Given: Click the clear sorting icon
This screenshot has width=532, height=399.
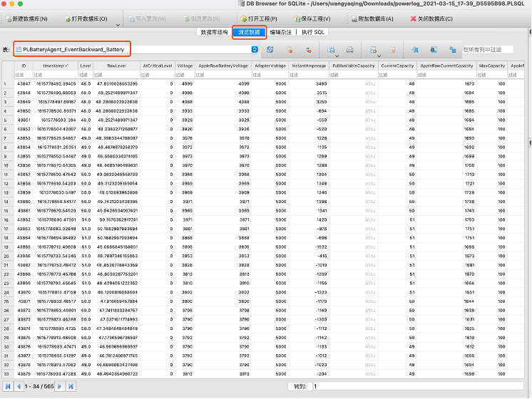Looking at the screenshot, I should 308,50.
